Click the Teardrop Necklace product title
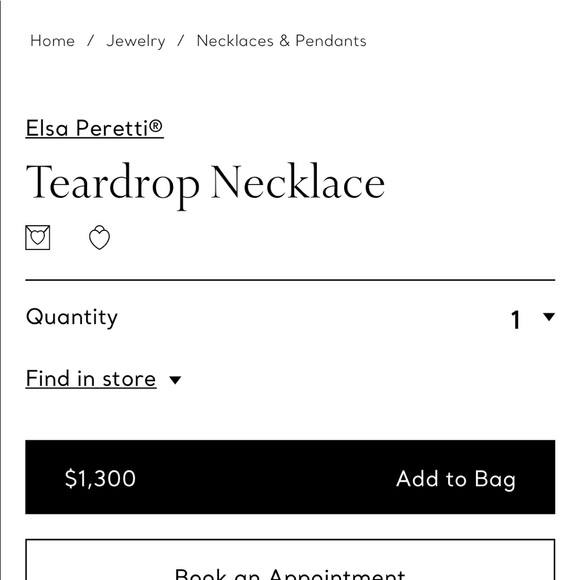Image resolution: width=580 pixels, height=580 pixels. tap(205, 184)
